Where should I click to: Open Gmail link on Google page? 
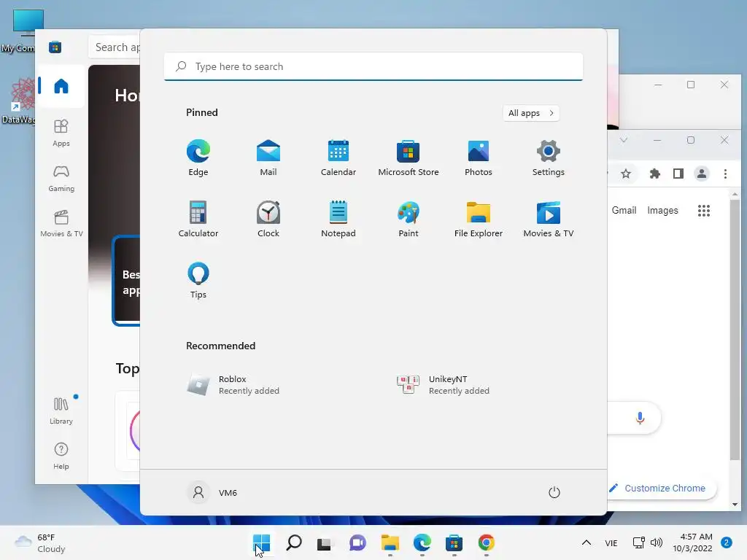(624, 210)
